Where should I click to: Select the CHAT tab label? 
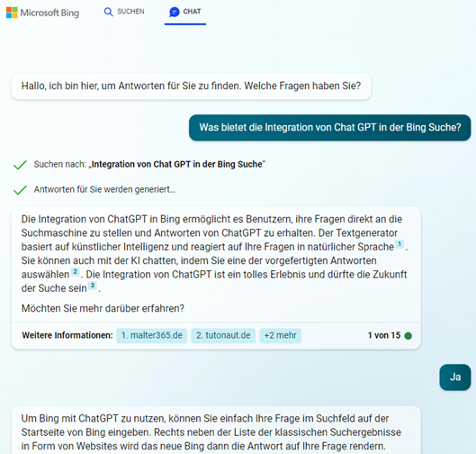(192, 12)
